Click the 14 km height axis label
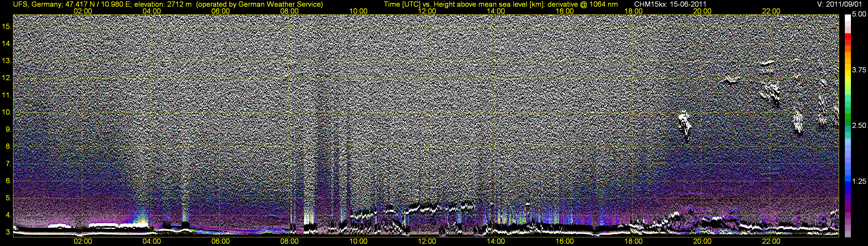Screen dimensions: 868x246 pos(7,44)
